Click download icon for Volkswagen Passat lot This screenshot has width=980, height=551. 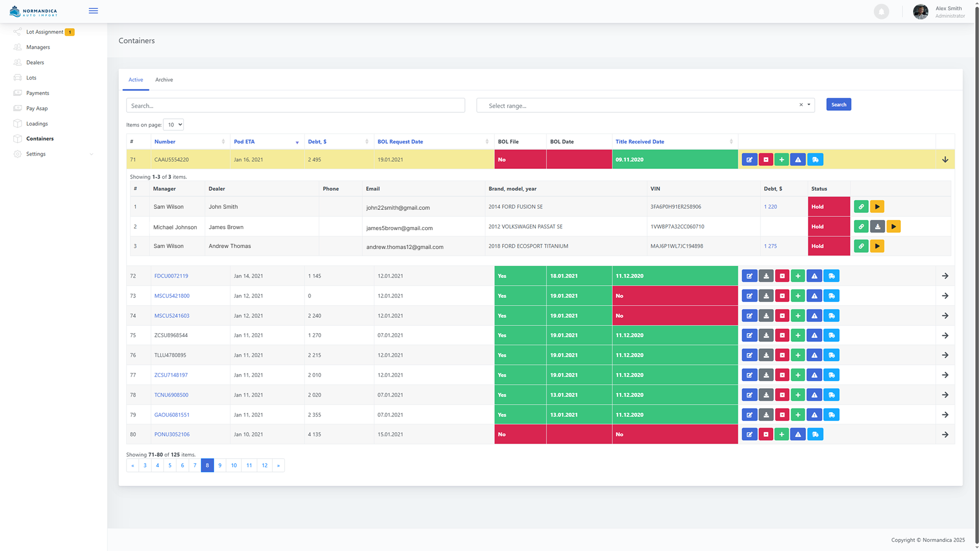point(877,227)
